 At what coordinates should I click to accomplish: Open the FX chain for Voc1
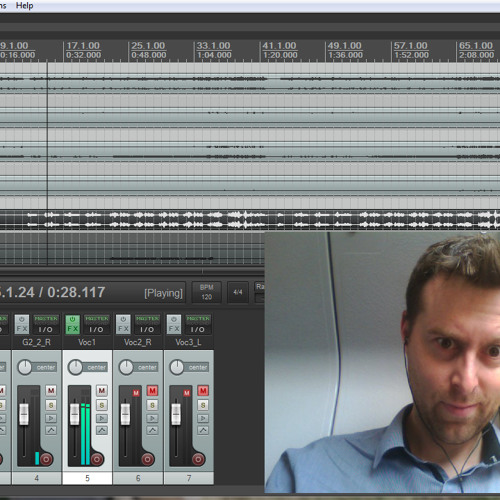point(72,329)
